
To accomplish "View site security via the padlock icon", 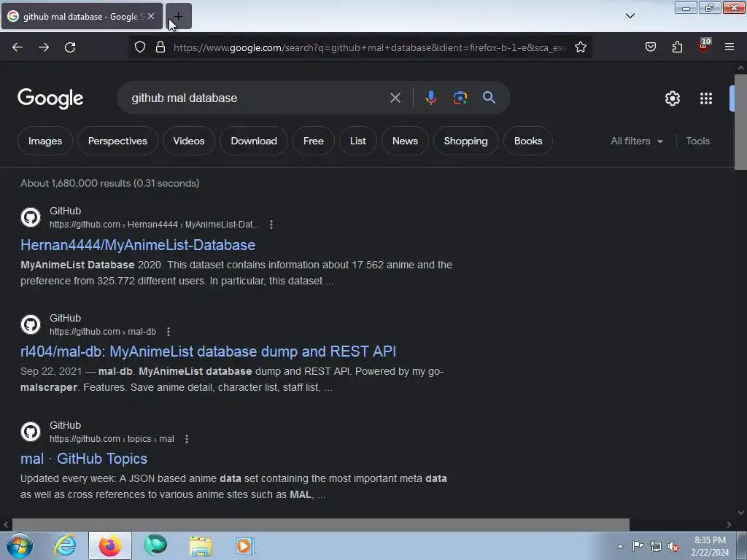I will [160, 47].
